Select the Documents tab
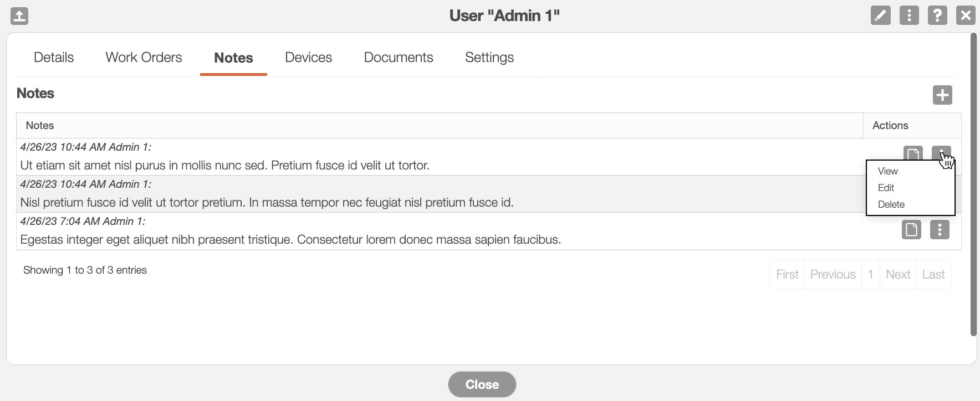980x401 pixels. 399,58
